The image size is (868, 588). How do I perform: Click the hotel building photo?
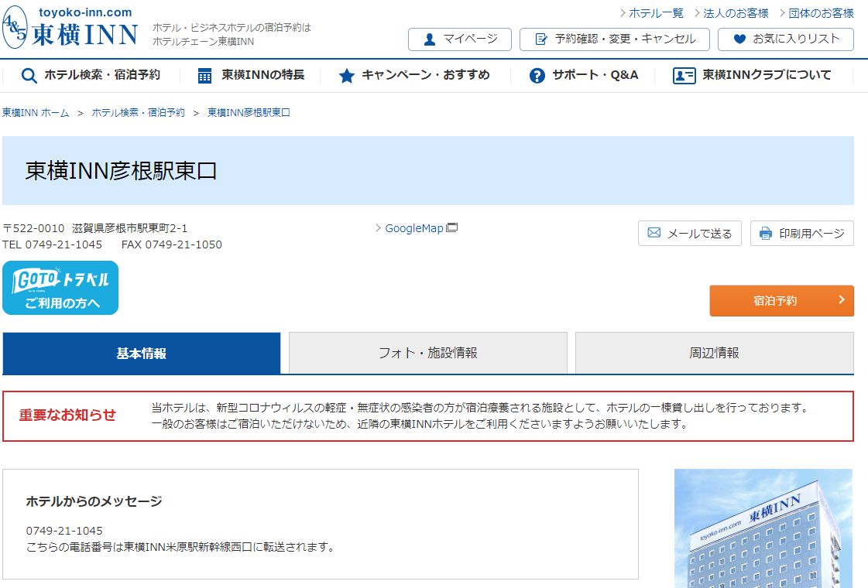763,528
